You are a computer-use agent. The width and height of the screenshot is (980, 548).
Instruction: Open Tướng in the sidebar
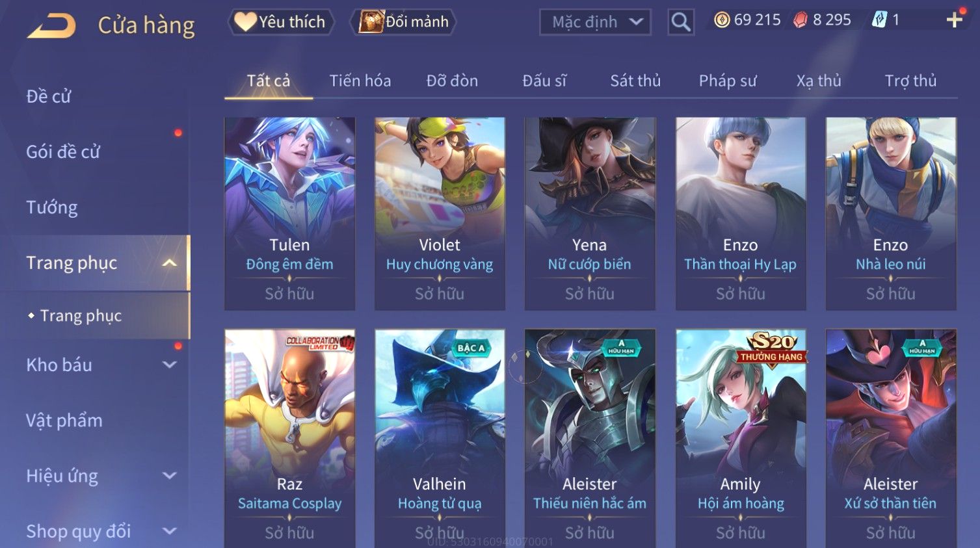pos(52,207)
